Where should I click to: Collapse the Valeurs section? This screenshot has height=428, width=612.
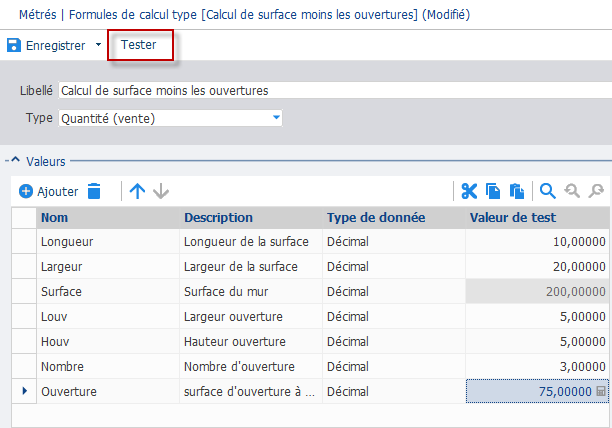coord(15,160)
